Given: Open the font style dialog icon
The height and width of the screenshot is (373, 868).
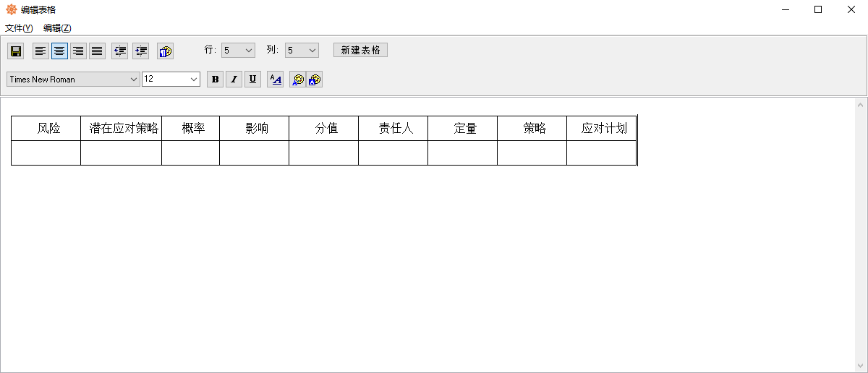Looking at the screenshot, I should [275, 80].
